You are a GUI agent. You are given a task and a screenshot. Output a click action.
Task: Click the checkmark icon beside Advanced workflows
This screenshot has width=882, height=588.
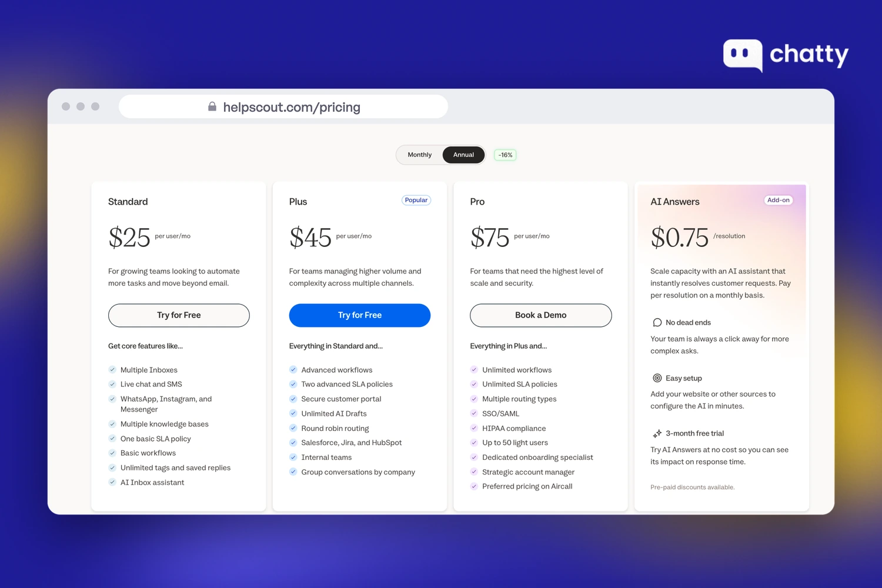(x=293, y=370)
